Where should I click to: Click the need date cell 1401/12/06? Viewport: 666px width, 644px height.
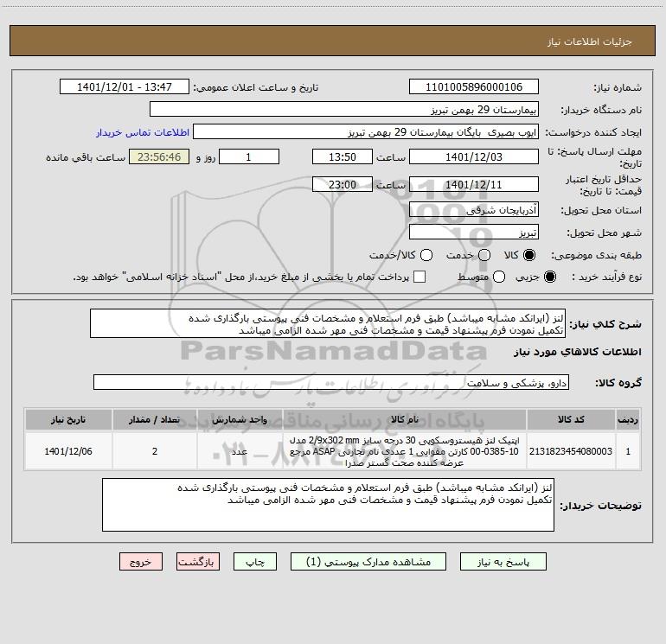pyautogui.click(x=68, y=451)
